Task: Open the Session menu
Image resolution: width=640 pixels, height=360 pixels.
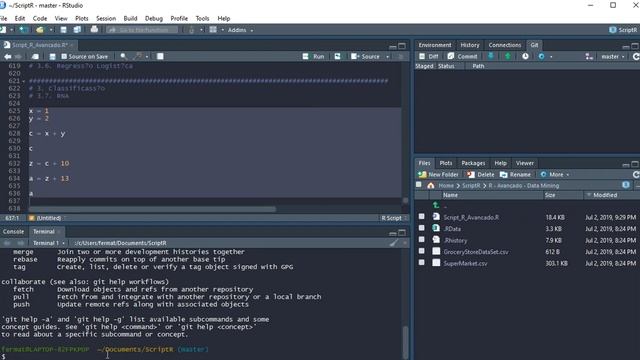Action: click(x=106, y=18)
